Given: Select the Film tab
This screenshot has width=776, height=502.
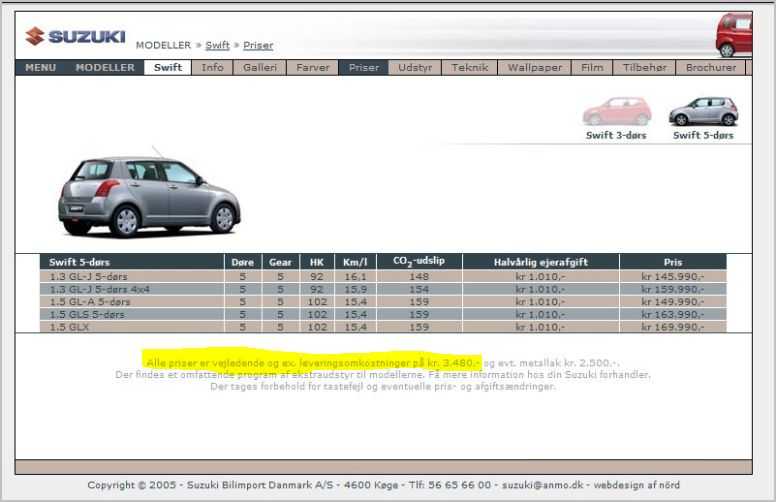Looking at the screenshot, I should coord(592,68).
